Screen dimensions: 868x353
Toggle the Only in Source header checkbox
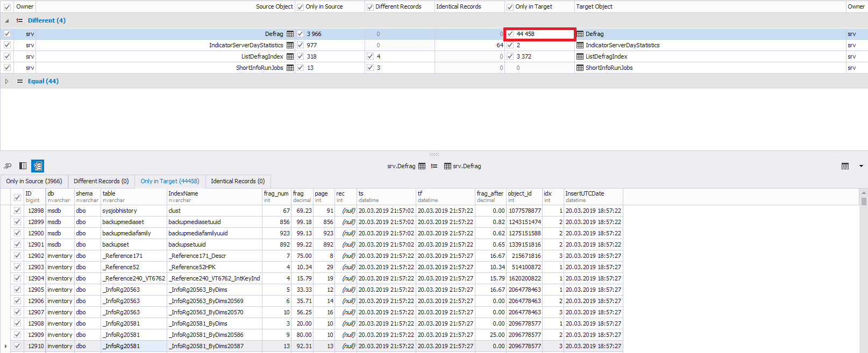click(300, 7)
